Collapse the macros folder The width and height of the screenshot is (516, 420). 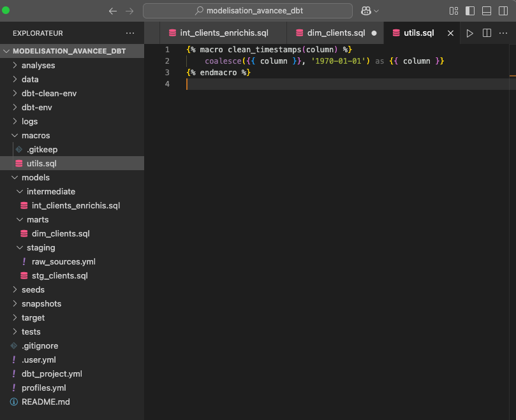pyautogui.click(x=72, y=136)
